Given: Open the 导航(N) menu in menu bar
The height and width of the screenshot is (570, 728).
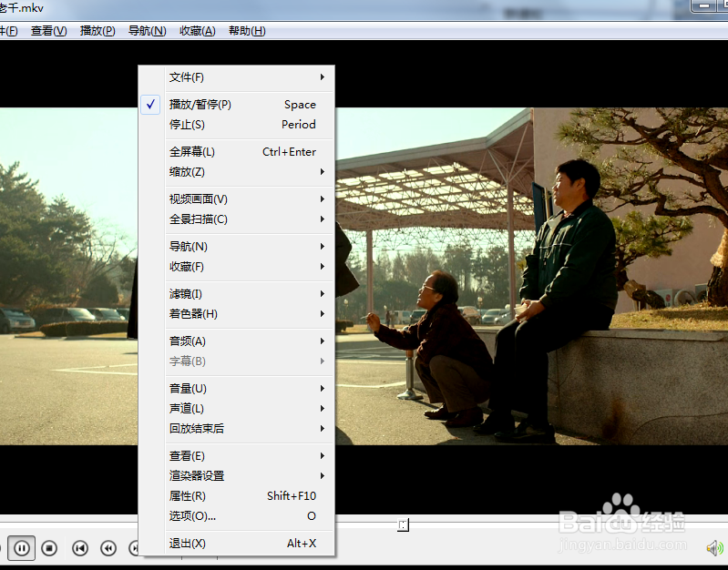Looking at the screenshot, I should pos(148,31).
